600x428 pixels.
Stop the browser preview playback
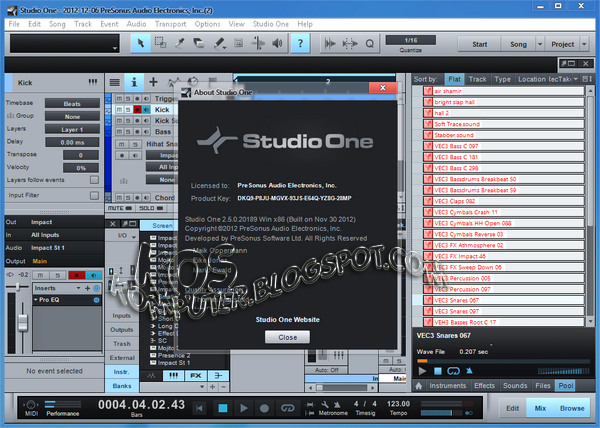[x=438, y=371]
